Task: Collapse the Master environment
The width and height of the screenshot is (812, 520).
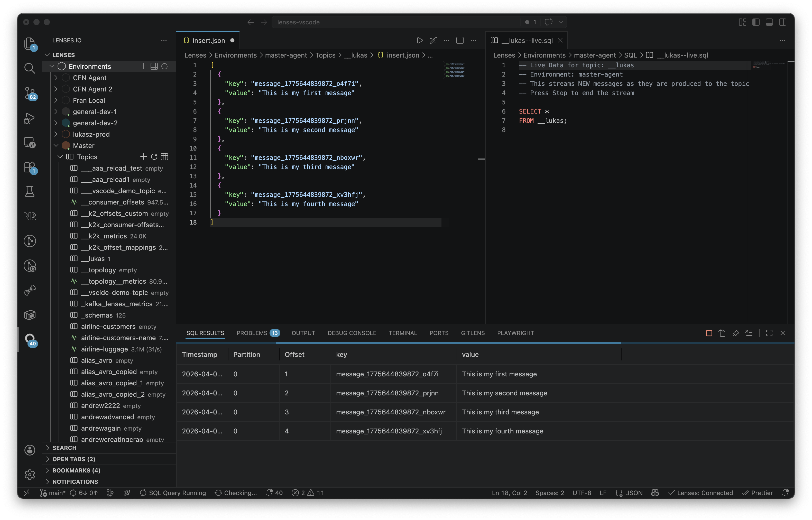Action: [x=56, y=145]
